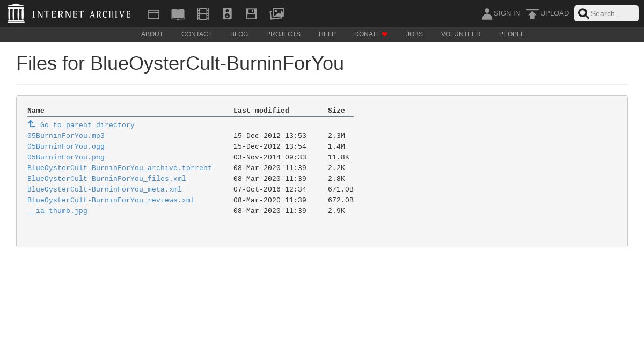644x338 pixels.
Task: Open the People menu item
Action: 512,34
